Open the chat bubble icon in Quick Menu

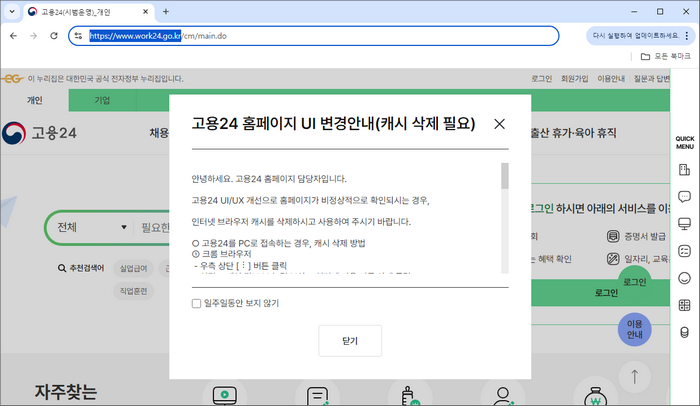point(684,197)
